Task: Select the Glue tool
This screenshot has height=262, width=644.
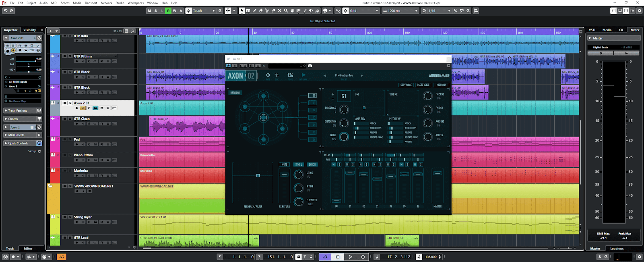Action: (x=273, y=11)
